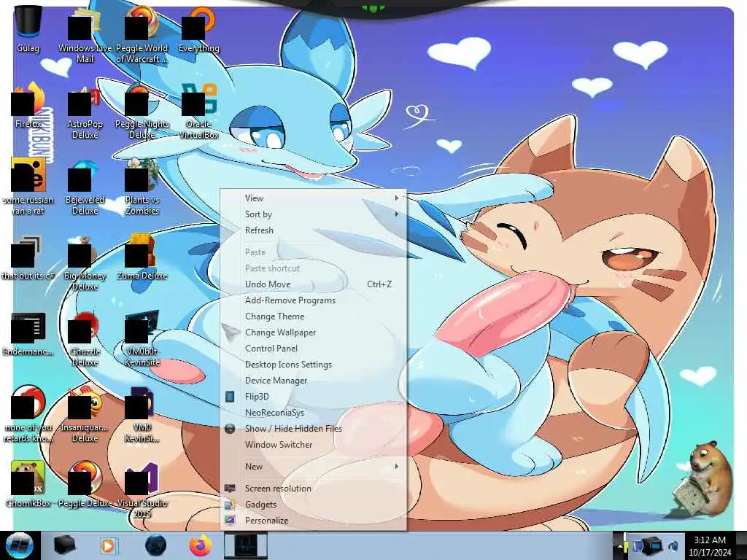The image size is (747, 560).
Task: Open Visual Studio 2015 desktop shortcut
Action: (142, 491)
